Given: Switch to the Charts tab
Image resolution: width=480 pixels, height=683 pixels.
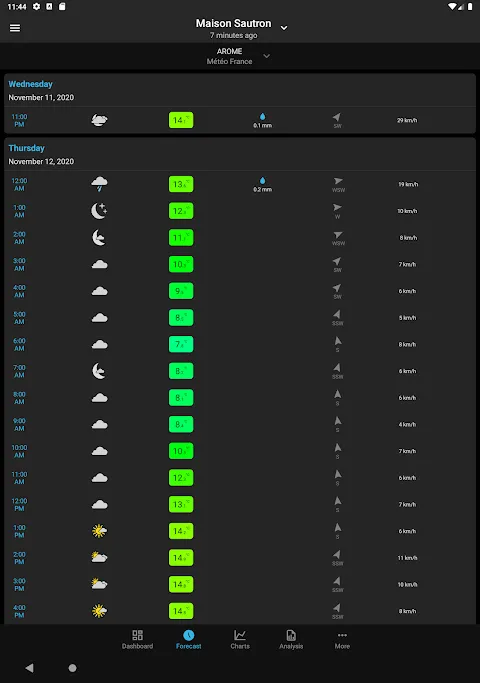Looking at the screenshot, I should 240,639.
